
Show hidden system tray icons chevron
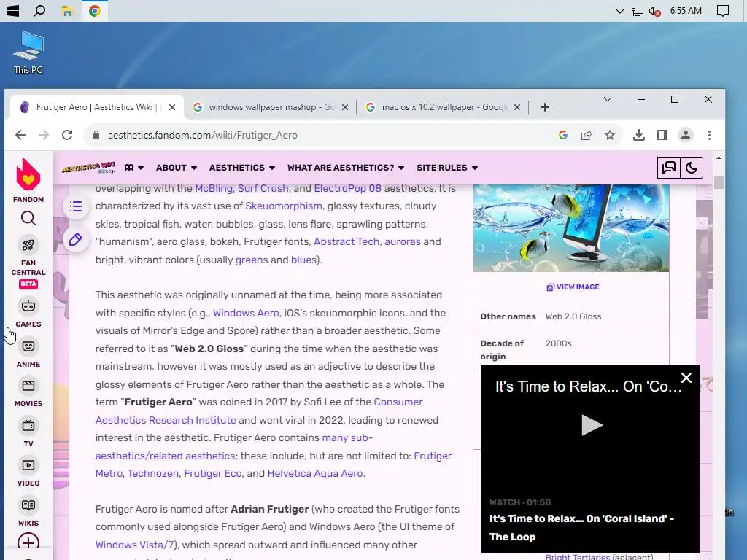coord(620,10)
